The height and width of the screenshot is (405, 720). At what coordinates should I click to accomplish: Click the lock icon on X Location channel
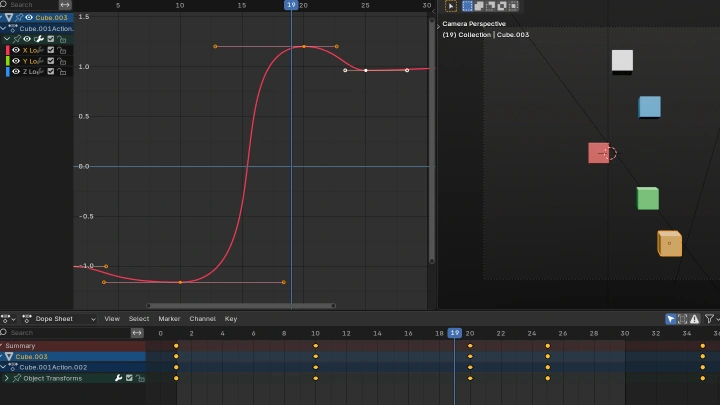62,50
